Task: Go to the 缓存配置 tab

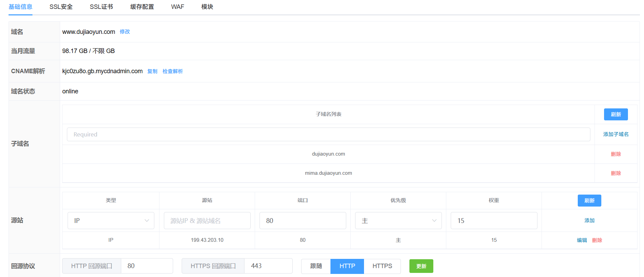Action: click(142, 7)
